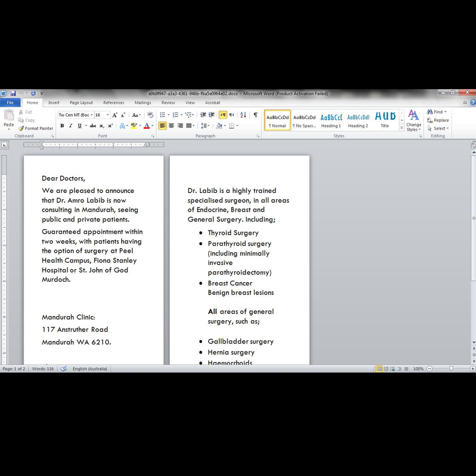This screenshot has height=476, width=476.
Task: Sort the selection alphabetically
Action: [243, 115]
